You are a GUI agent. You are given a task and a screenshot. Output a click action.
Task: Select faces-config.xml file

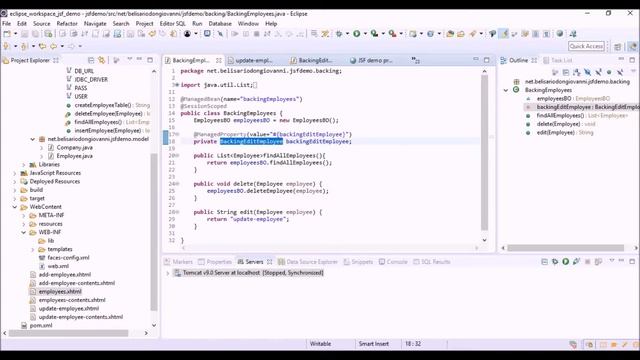pyautogui.click(x=68, y=258)
